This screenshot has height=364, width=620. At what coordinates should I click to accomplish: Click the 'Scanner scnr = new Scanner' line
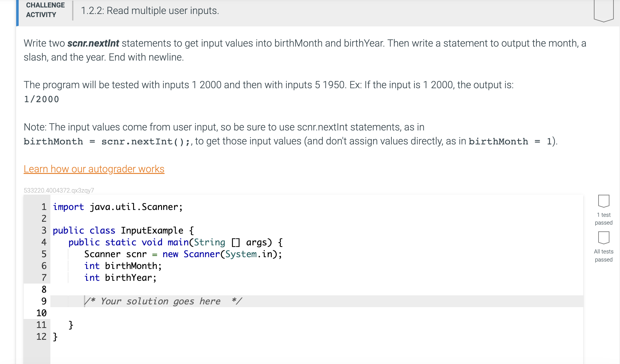coord(183,254)
